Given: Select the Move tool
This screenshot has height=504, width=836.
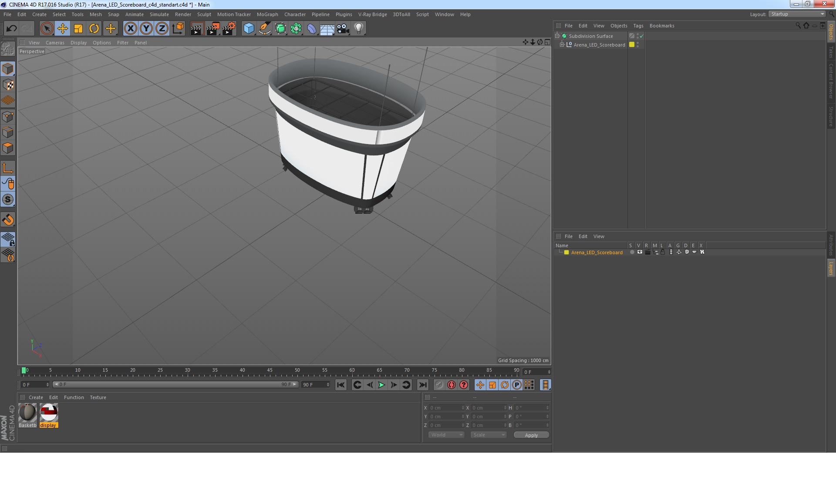Looking at the screenshot, I should pos(62,29).
